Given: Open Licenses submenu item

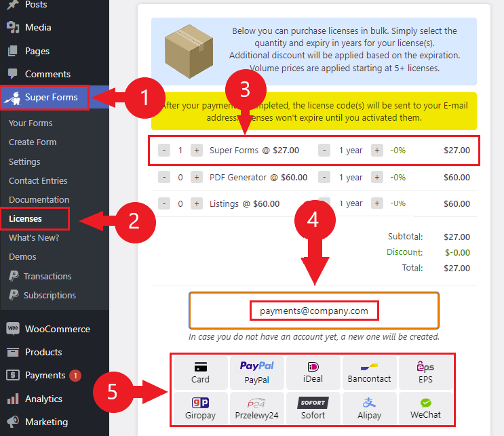Looking at the screenshot, I should [x=25, y=219].
